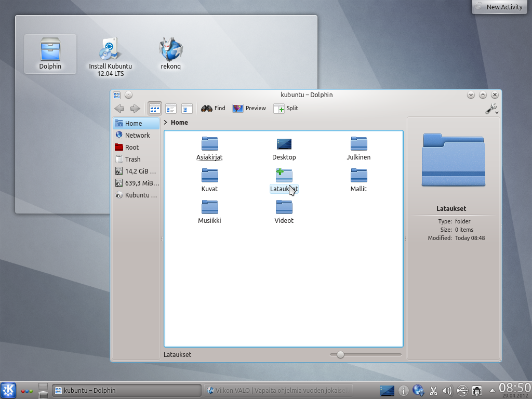Open Trash in the Places panel
The image size is (532, 399).
coord(136,159)
